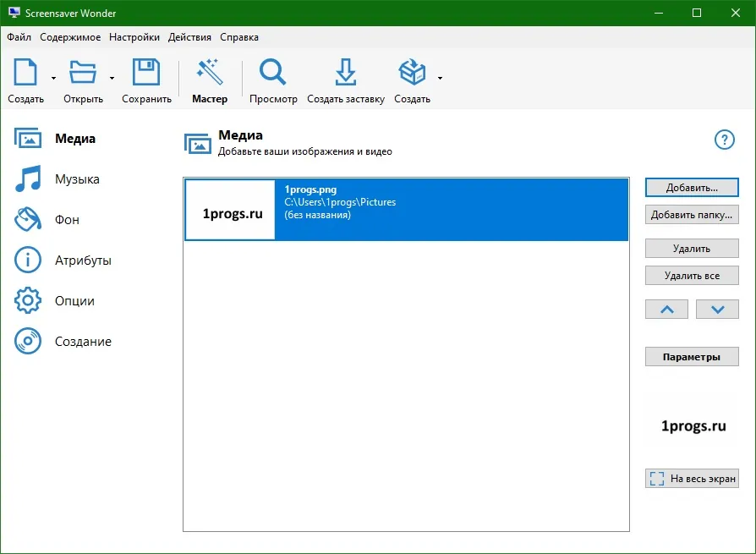Click the Screensaver Wonder title bar app icon
This screenshot has width=756, height=554.
click(14, 13)
